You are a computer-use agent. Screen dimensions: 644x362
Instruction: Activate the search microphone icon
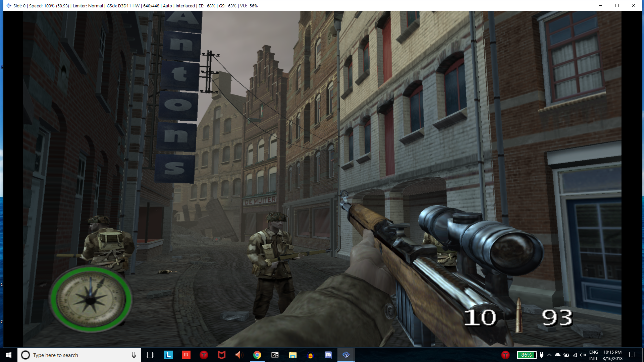134,355
